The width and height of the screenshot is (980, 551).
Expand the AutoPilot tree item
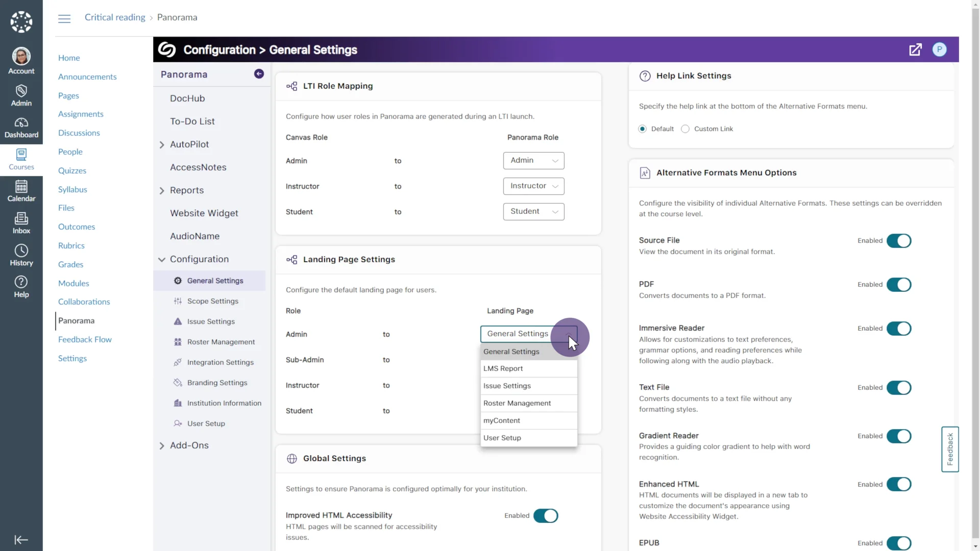(x=162, y=145)
